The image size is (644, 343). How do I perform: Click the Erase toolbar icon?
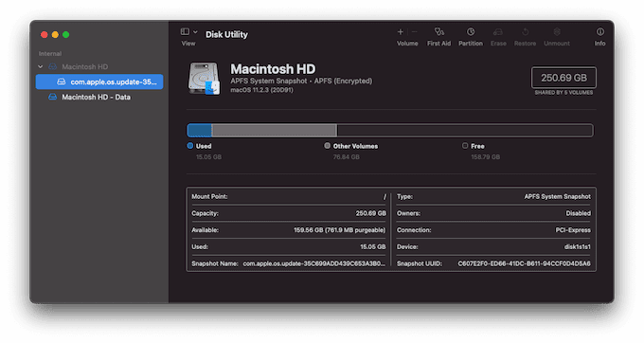tap(498, 31)
